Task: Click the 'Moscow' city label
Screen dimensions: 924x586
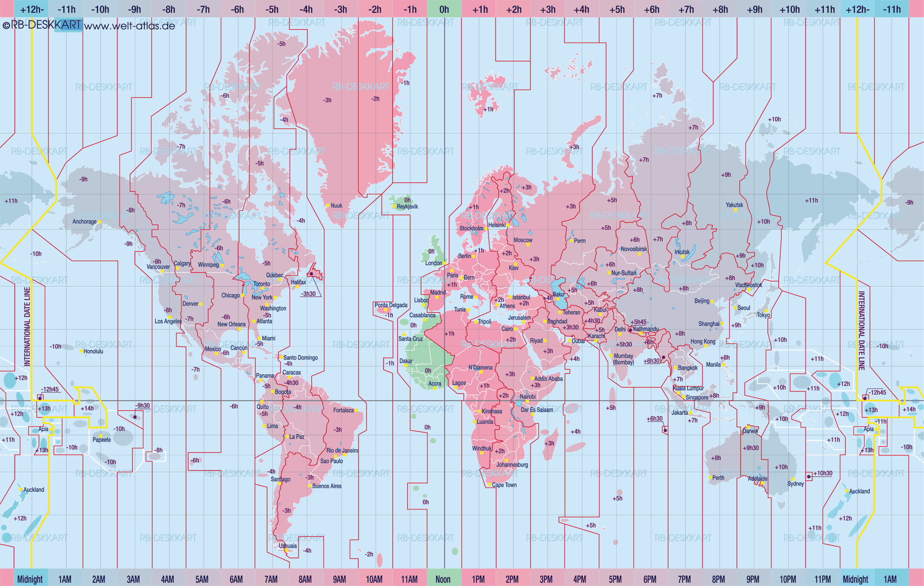Action: [523, 240]
